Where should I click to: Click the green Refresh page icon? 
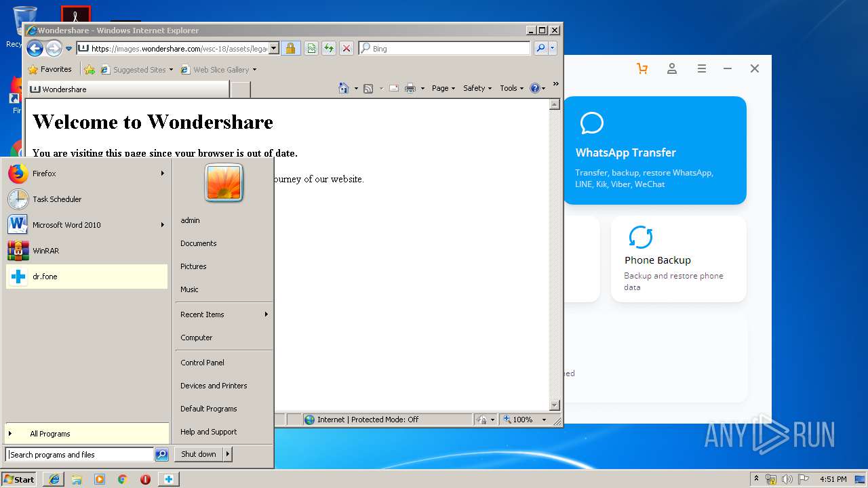pos(328,48)
